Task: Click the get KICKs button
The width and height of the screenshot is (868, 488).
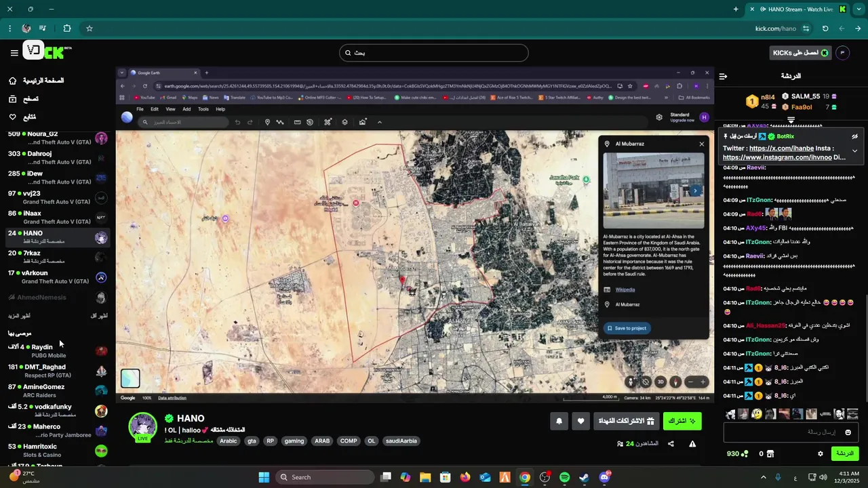Action: coord(801,53)
